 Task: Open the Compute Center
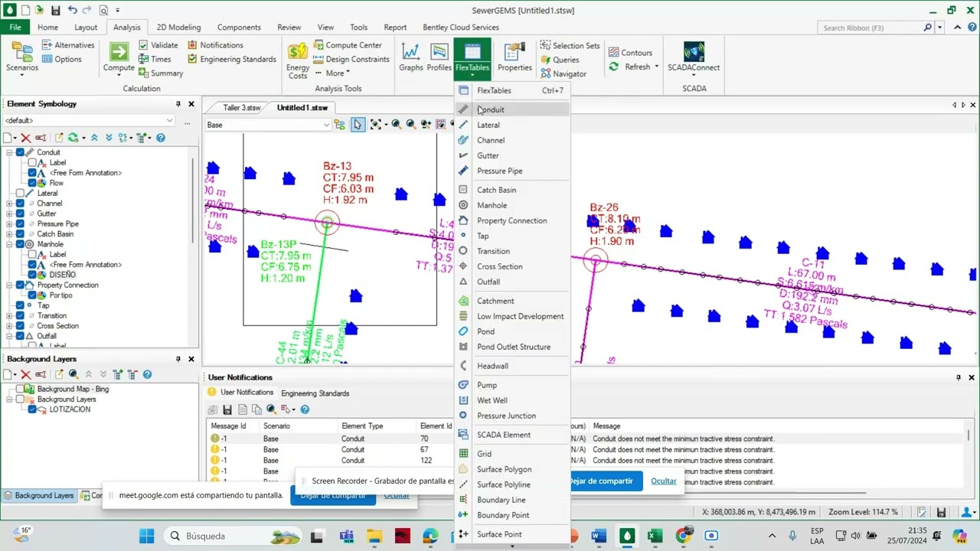(x=348, y=45)
